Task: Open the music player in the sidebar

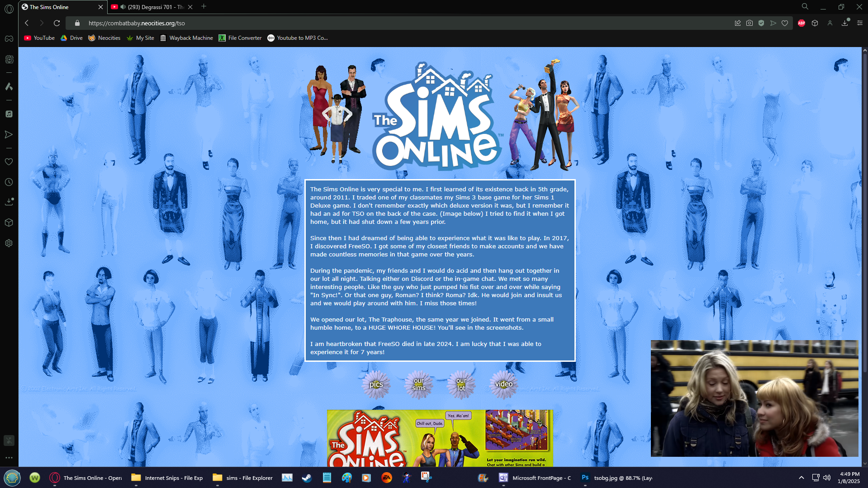Action: 9,114
